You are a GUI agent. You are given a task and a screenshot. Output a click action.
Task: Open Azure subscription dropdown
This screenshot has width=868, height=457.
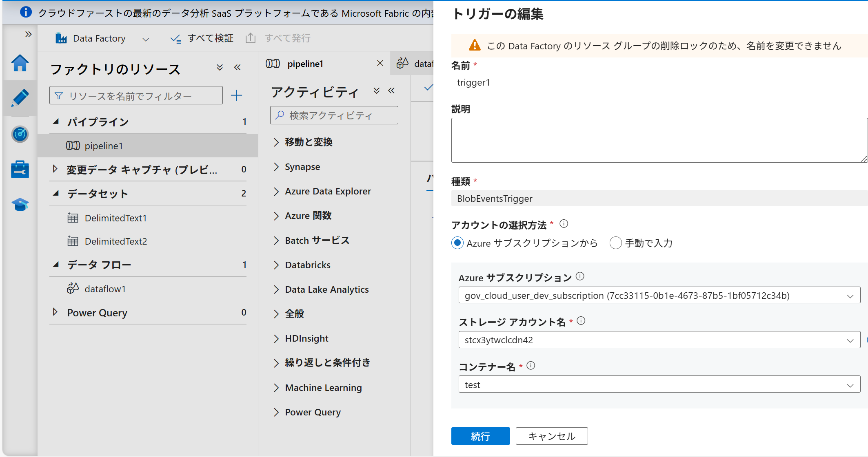[x=659, y=296]
